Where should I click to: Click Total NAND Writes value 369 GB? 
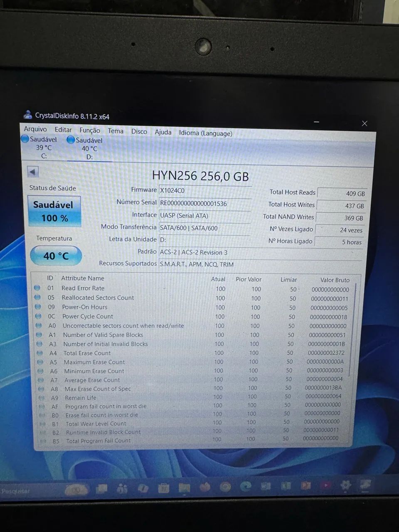click(x=340, y=217)
